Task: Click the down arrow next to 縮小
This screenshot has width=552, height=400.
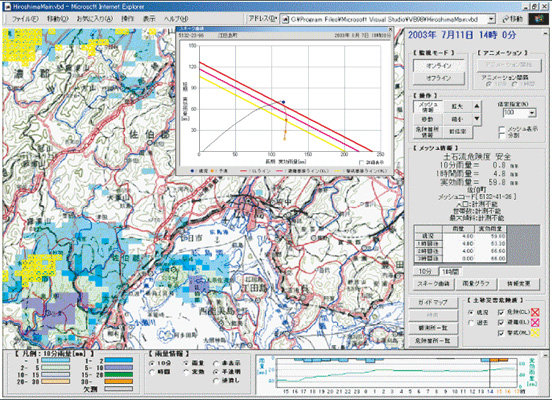Action: pos(476,119)
